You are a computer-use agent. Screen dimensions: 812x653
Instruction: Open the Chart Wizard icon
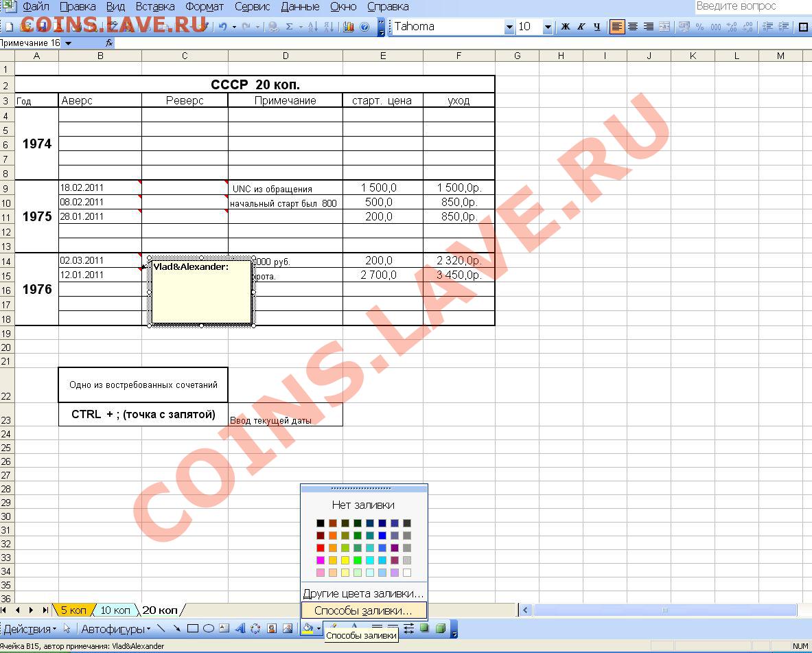coord(349,27)
